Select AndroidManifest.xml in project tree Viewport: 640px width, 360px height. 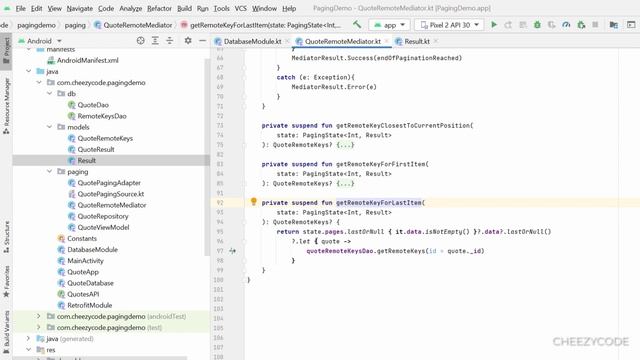pos(87,60)
